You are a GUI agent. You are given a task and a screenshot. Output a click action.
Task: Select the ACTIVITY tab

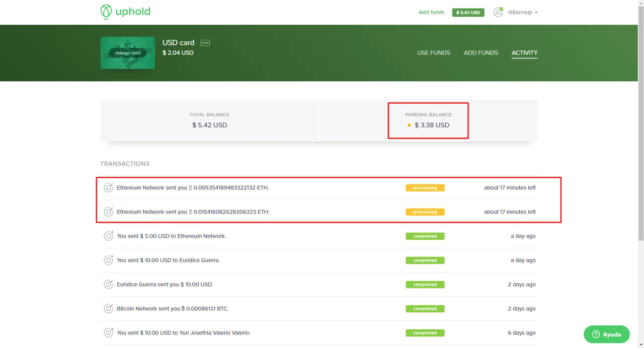[525, 53]
